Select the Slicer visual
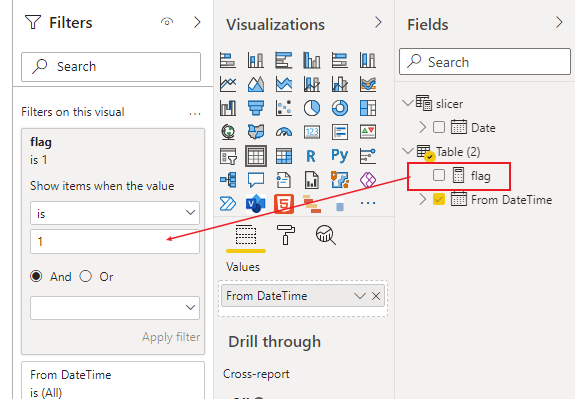The image size is (575, 399). [x=228, y=156]
